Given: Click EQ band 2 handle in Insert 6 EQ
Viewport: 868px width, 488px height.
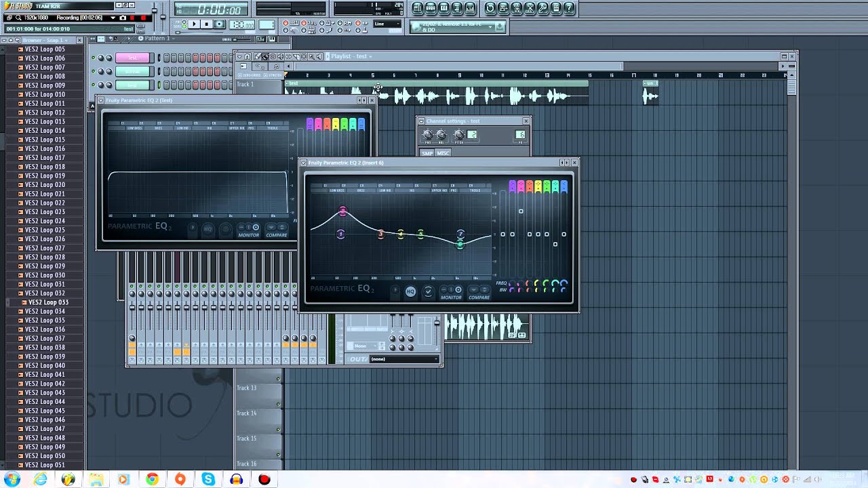Looking at the screenshot, I should click(342, 211).
